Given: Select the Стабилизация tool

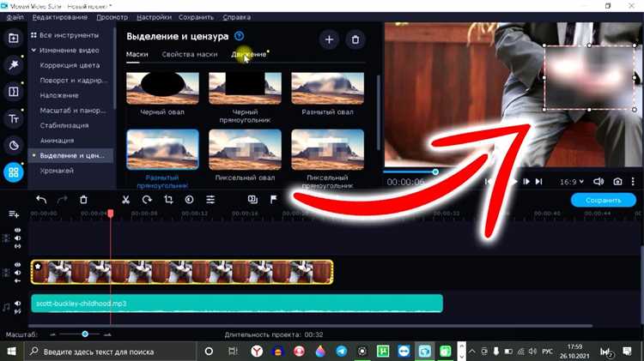Looking at the screenshot, I should (64, 125).
